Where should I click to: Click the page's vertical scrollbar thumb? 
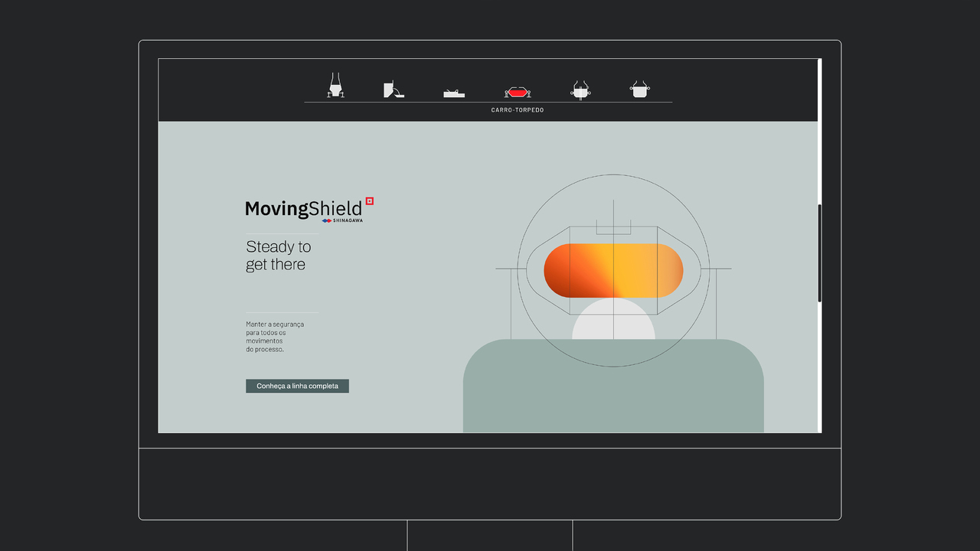pyautogui.click(x=820, y=253)
